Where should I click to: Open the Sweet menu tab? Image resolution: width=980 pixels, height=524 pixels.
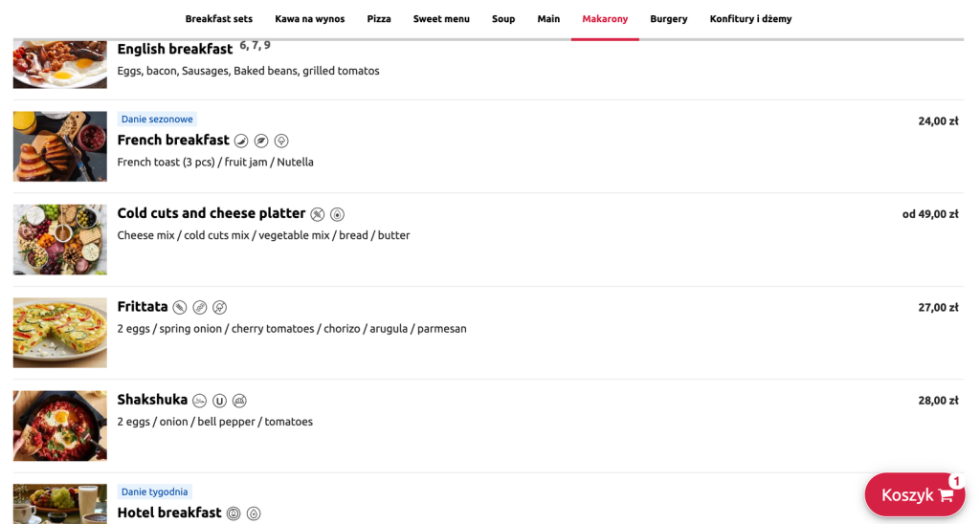441,19
